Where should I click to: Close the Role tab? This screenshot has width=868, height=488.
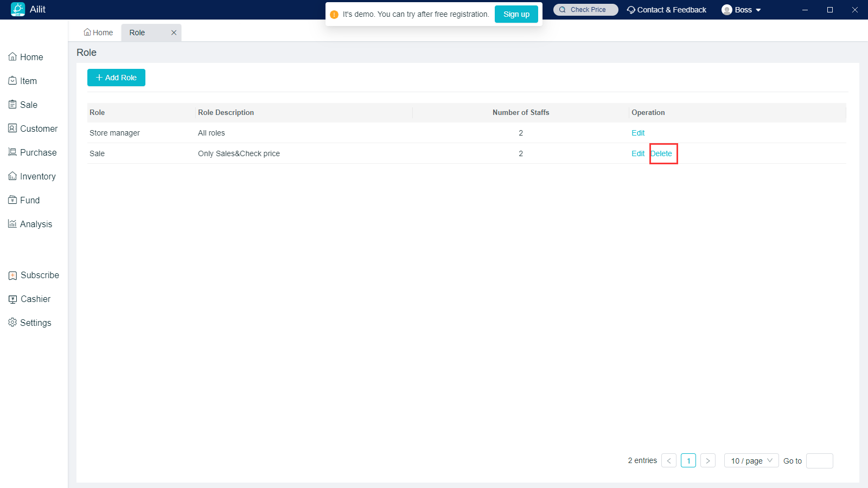click(174, 33)
